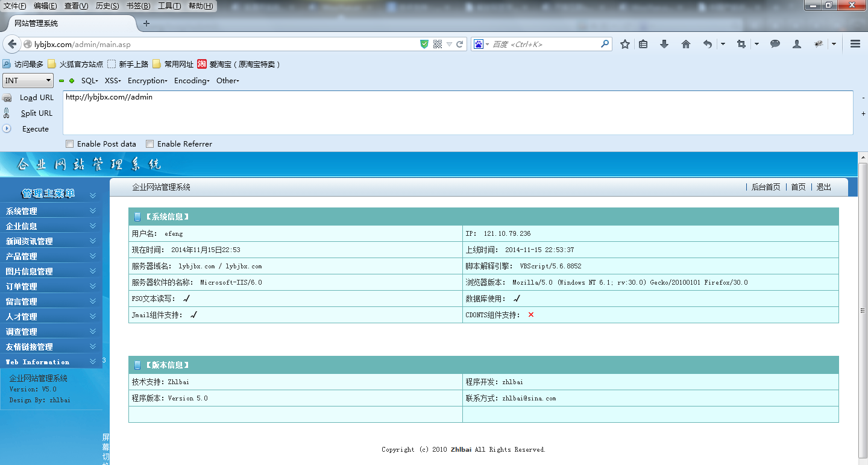Expand the 友情链接管理 sidebar section

pos(51,347)
